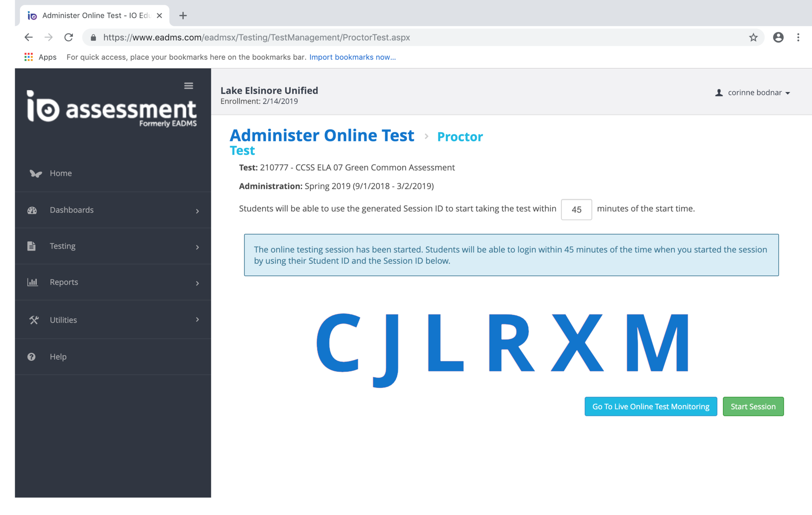Go To Live Online Test Monitoring
Viewport: 812px width, 515px height.
(x=651, y=406)
